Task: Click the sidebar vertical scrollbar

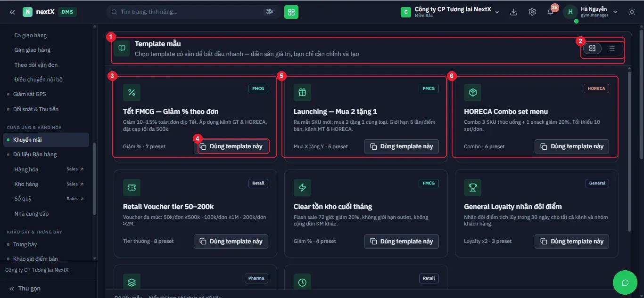Action: (95, 179)
